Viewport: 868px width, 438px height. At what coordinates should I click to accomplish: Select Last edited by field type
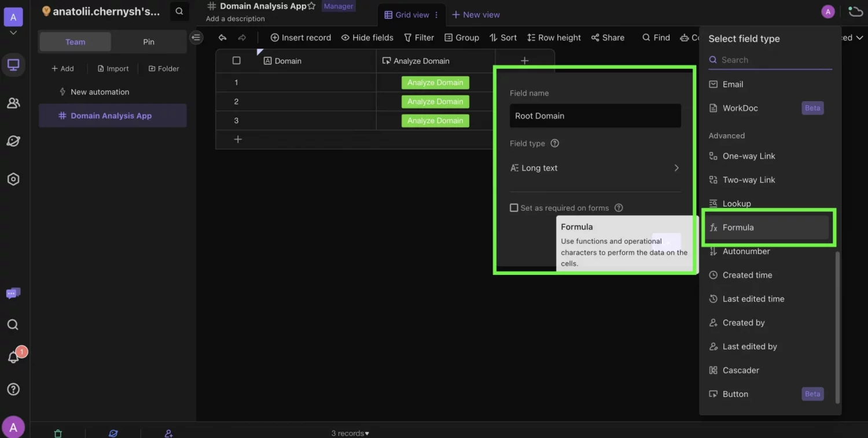pos(768,347)
